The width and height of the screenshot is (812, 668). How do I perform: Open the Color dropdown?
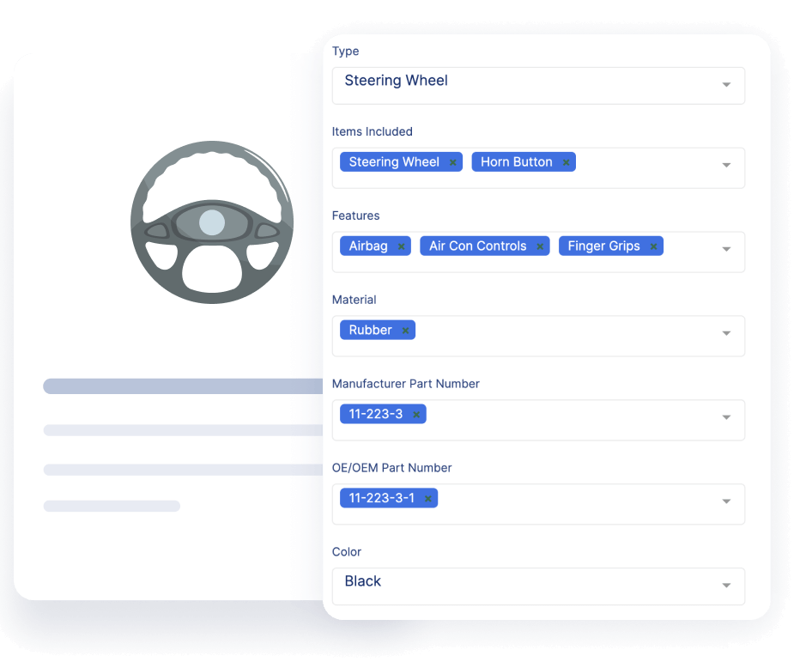[725, 586]
